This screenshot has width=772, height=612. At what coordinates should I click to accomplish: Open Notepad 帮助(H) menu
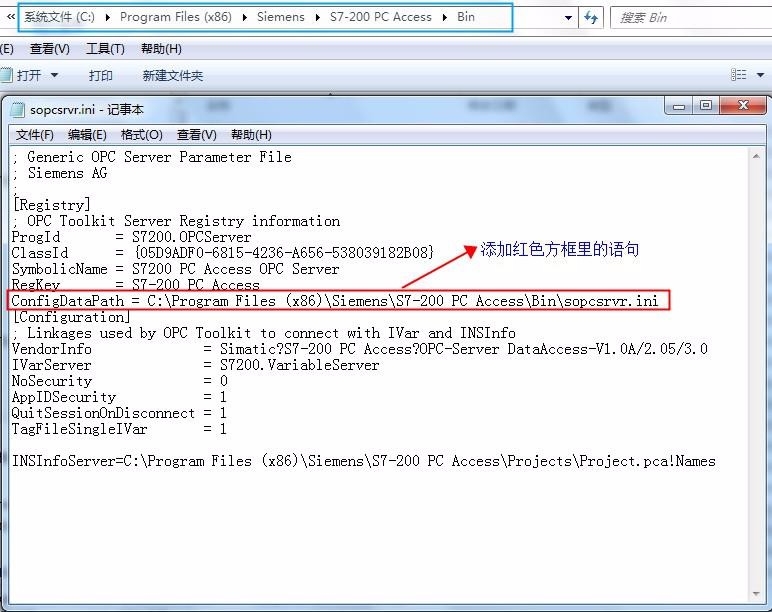pyautogui.click(x=252, y=134)
